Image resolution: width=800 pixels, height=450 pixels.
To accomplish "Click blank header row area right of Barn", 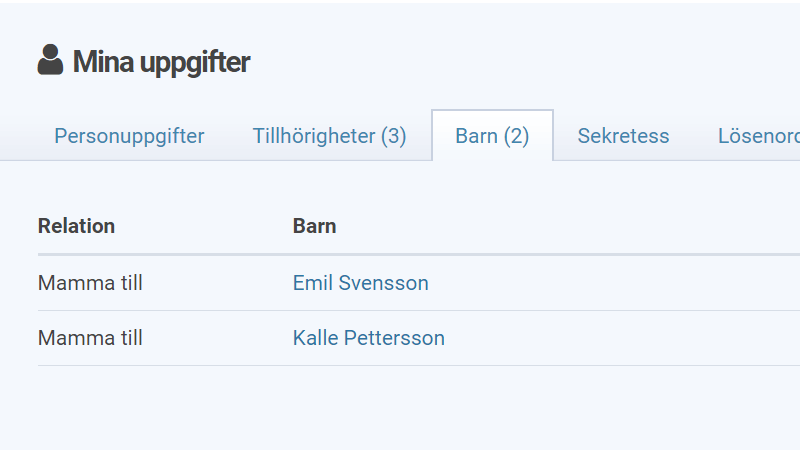I will (560, 226).
